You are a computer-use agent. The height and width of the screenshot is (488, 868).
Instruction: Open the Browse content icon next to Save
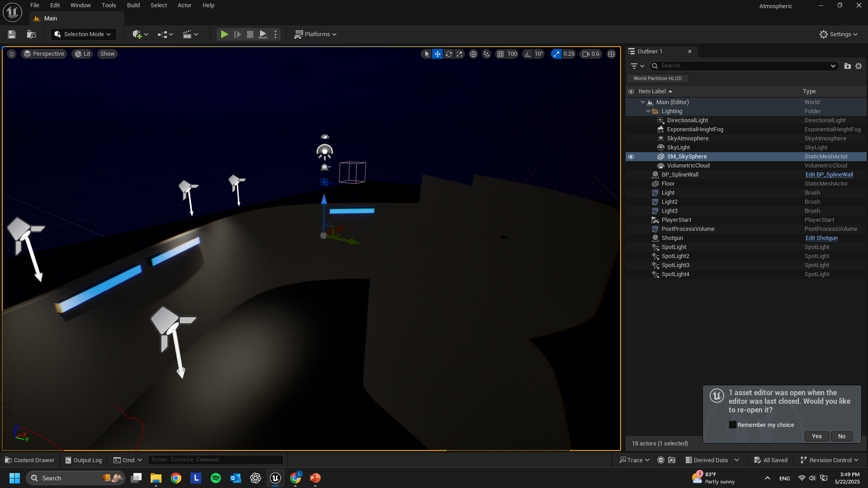tap(31, 34)
